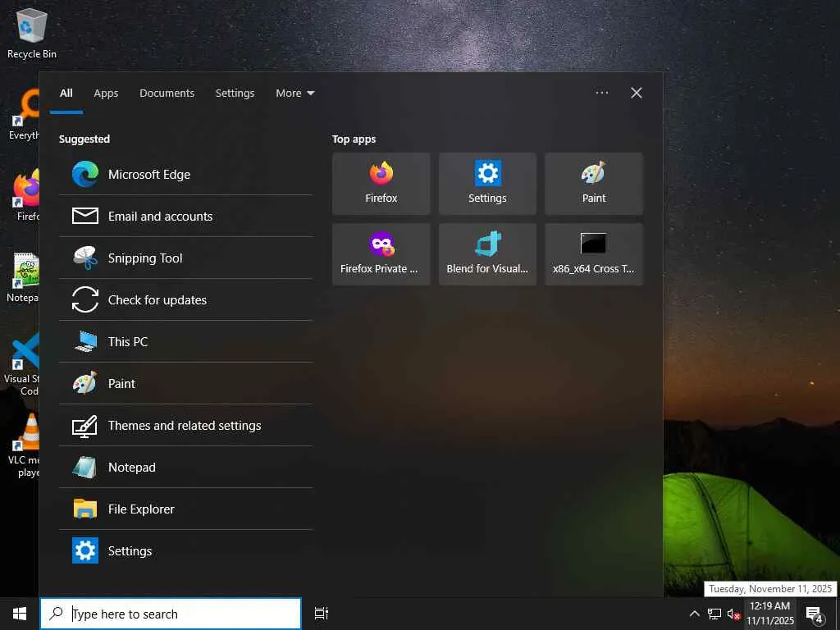Launch Paint from the Suggested list
The image size is (840, 630).
[x=185, y=383]
